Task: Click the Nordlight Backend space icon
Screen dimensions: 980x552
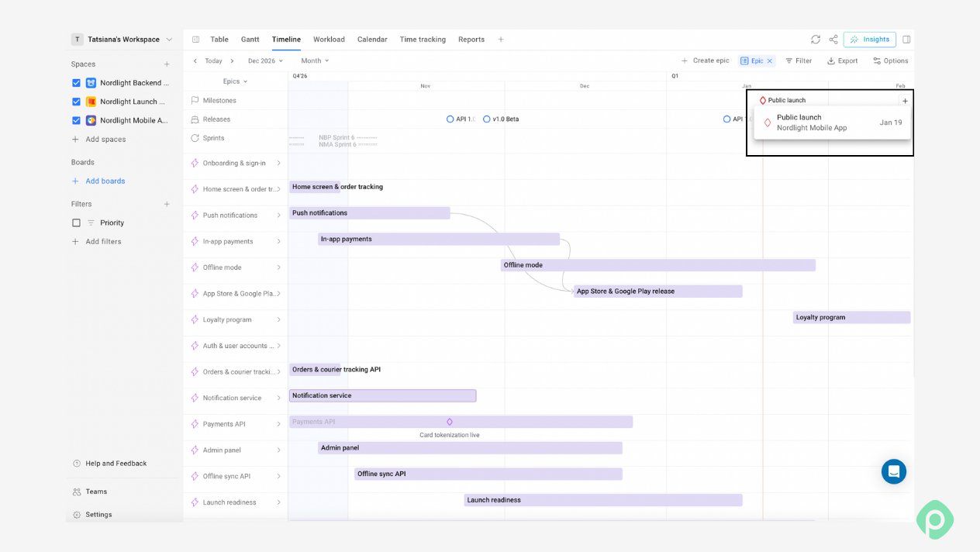Action: pos(91,83)
